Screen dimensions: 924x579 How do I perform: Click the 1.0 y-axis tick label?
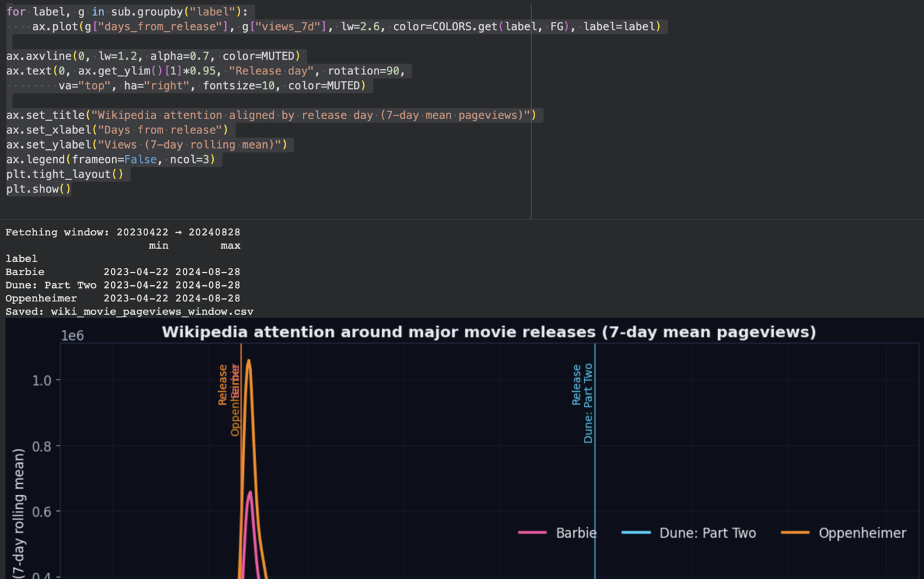pyautogui.click(x=42, y=380)
